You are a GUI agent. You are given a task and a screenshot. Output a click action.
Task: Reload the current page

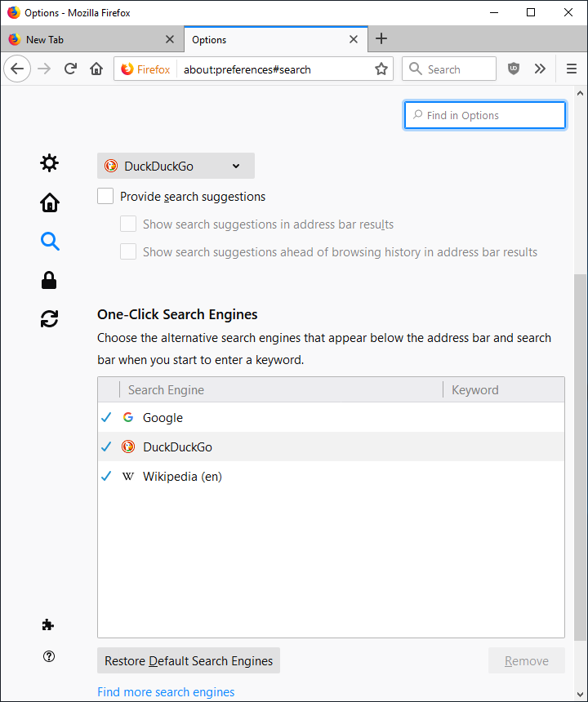coord(70,69)
